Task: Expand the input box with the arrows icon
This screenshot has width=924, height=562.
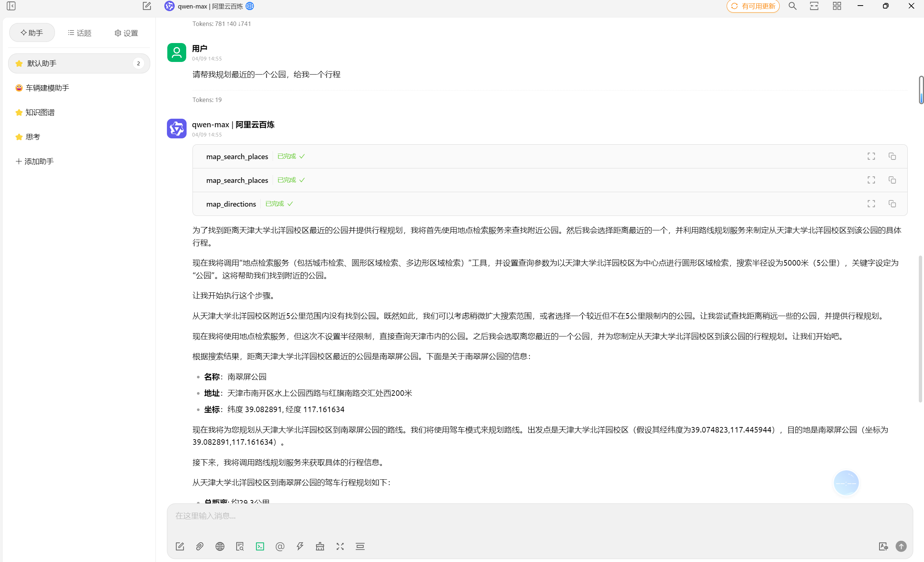Action: [340, 546]
